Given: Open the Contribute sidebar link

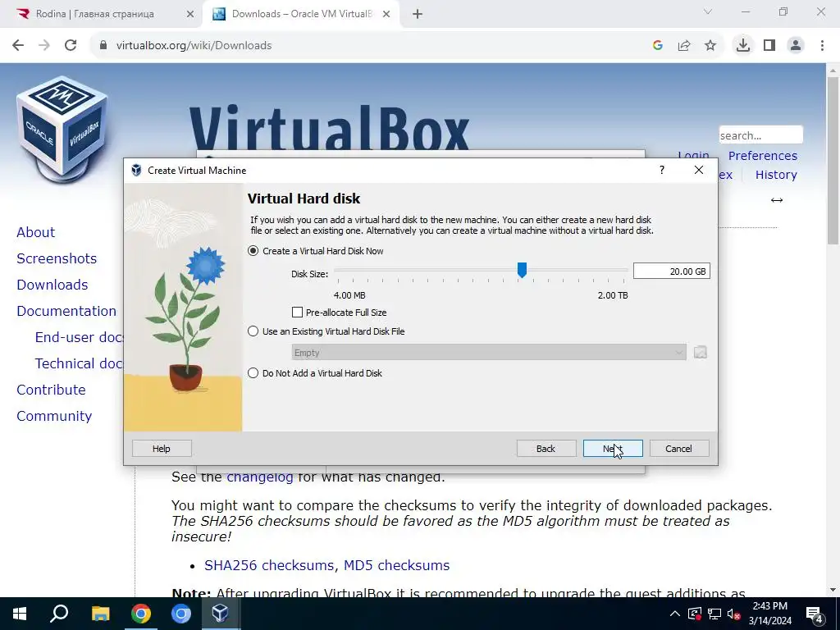Looking at the screenshot, I should pyautogui.click(x=52, y=390).
